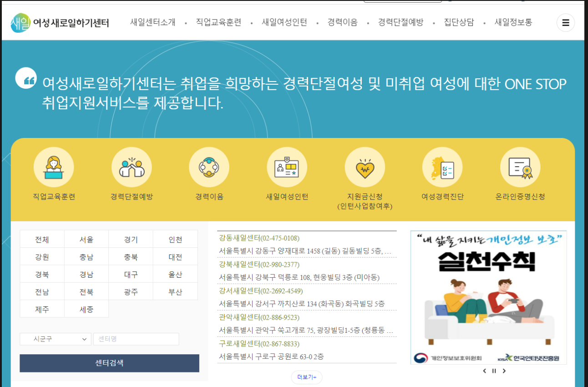Pause the banner slideshow
This screenshot has height=387, width=588.
click(494, 371)
